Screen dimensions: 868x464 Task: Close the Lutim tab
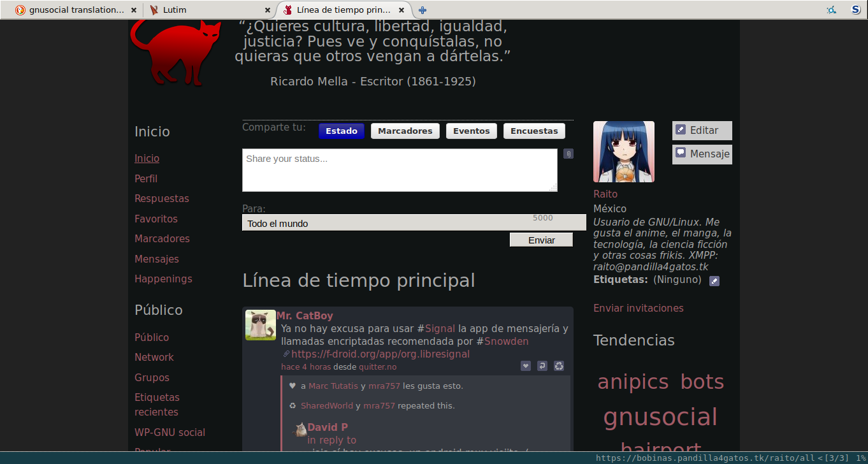tap(268, 10)
